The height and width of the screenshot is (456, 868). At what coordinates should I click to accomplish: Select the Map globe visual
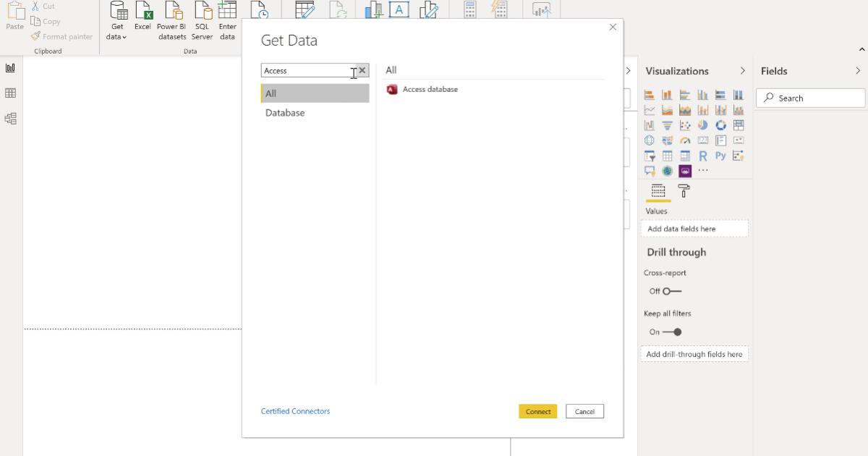(x=649, y=140)
